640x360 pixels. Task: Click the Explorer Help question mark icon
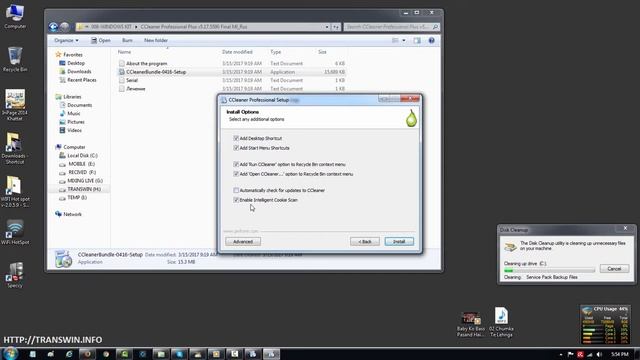point(431,40)
